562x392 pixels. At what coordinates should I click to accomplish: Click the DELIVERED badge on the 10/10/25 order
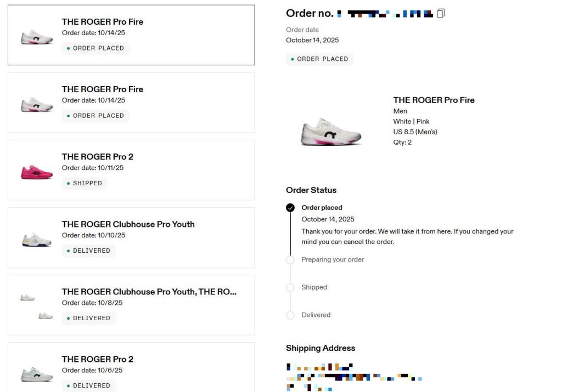pyautogui.click(x=88, y=251)
